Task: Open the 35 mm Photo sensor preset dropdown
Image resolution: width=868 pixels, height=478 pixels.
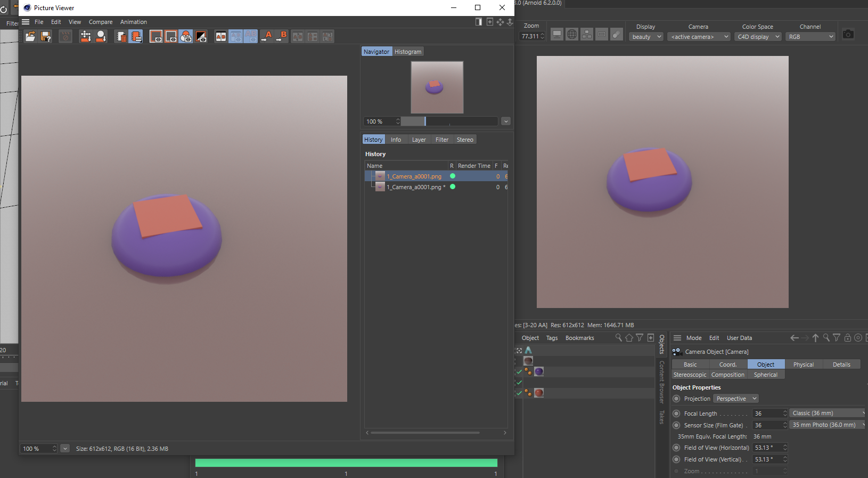Action: [828, 425]
